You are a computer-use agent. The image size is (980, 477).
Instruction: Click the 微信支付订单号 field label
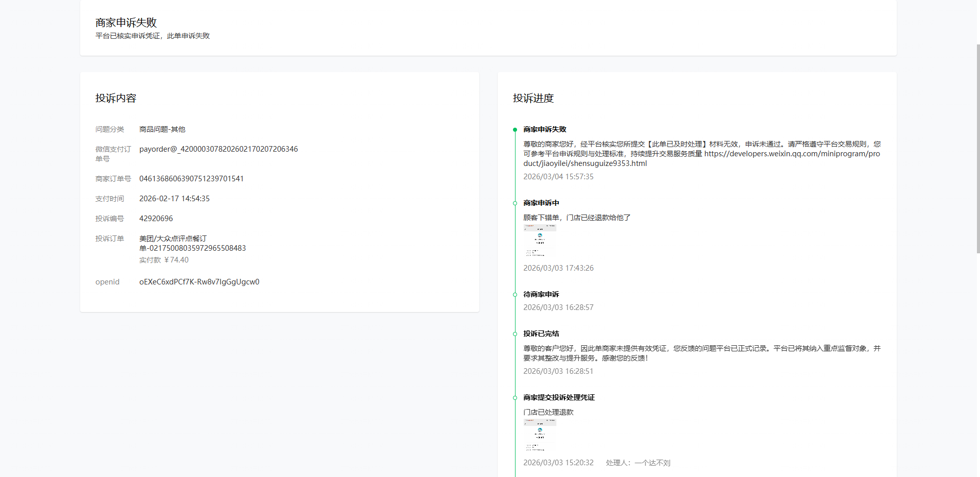[x=113, y=154]
